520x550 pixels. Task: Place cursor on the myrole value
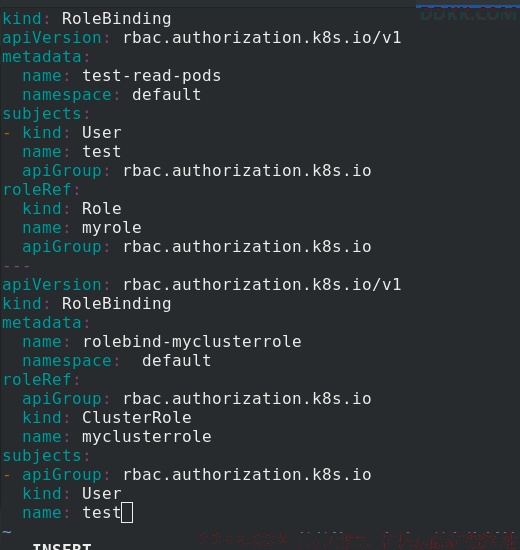112,228
